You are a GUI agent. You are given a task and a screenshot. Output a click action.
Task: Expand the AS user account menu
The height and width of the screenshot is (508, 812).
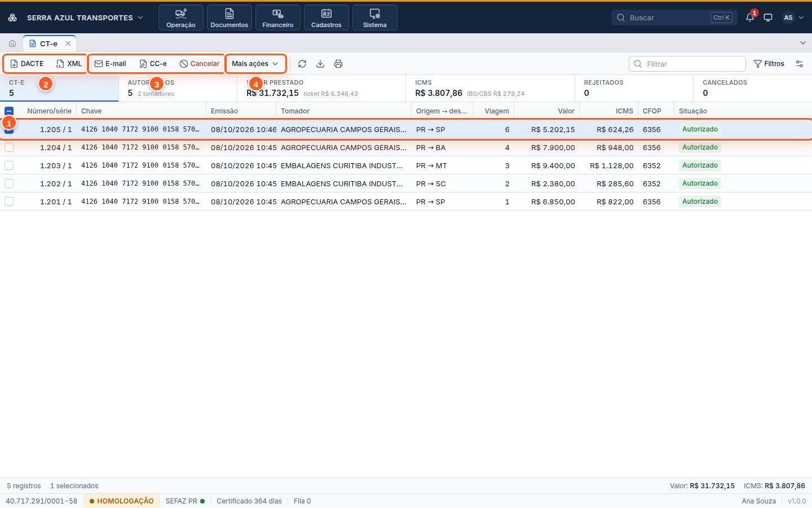(793, 17)
